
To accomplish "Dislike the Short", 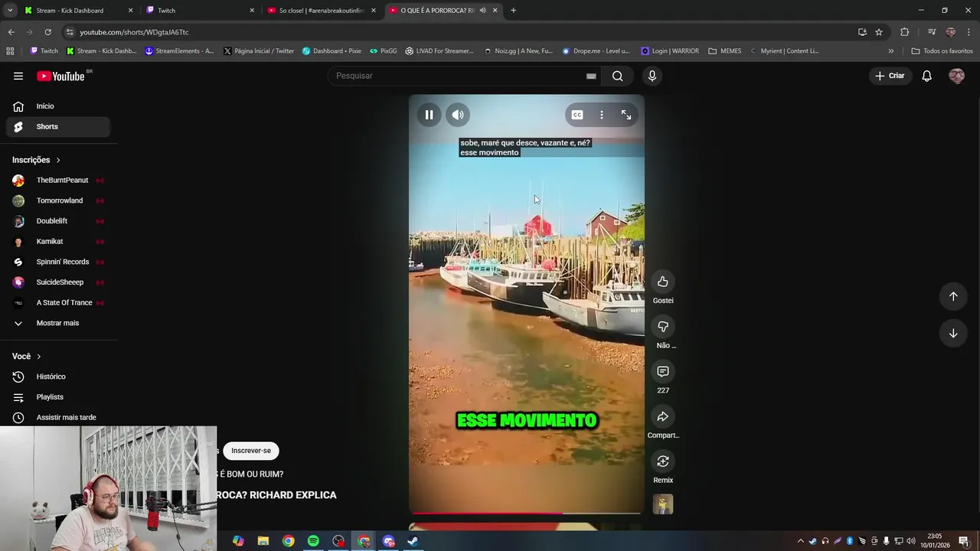I will point(663,327).
